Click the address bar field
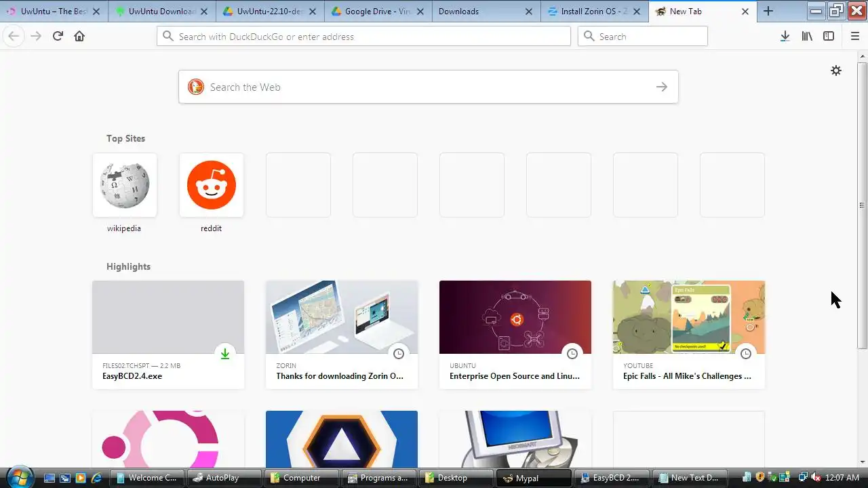 pos(363,36)
